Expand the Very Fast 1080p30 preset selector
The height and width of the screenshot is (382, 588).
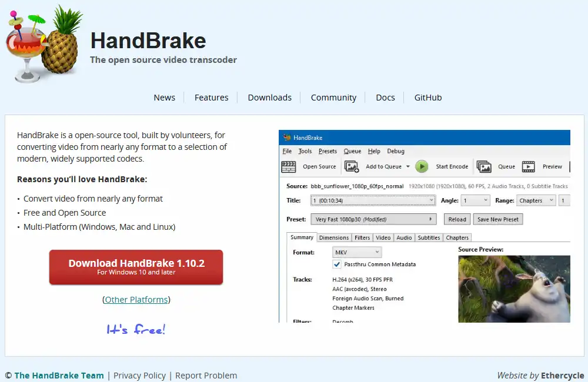[x=373, y=219]
